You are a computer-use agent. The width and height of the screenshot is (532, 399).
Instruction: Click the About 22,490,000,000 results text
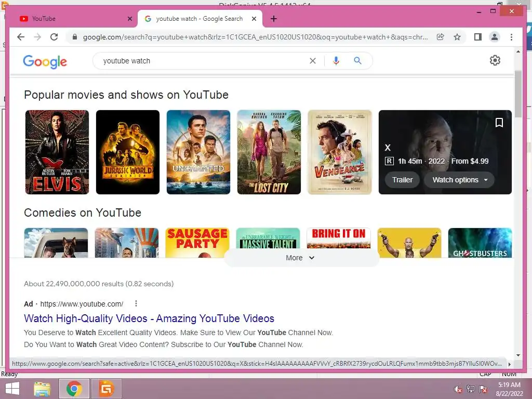pos(99,284)
